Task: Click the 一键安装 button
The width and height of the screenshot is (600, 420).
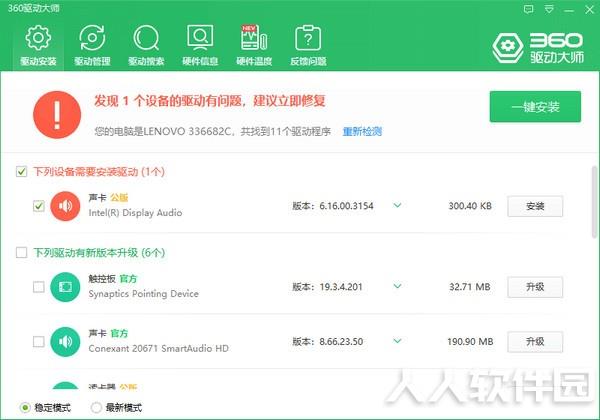Action: coord(535,107)
